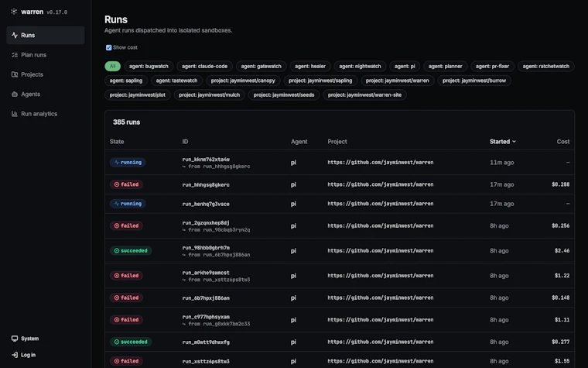588x368 pixels.
Task: Open Run analytics page
Action: point(46,114)
